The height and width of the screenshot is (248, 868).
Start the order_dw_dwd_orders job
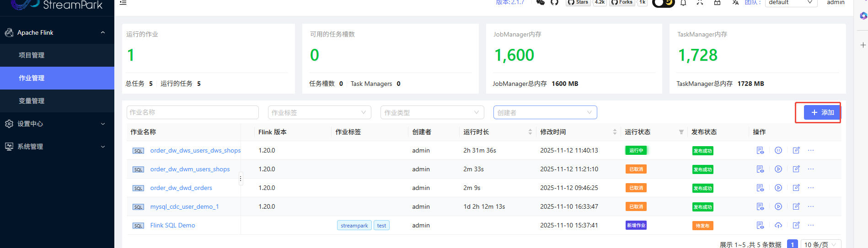click(x=778, y=188)
